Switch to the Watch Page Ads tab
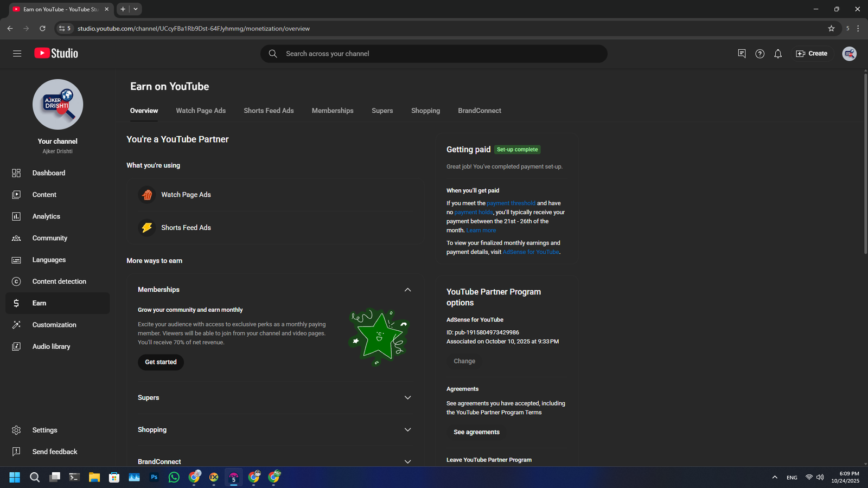868x488 pixels. click(x=201, y=111)
